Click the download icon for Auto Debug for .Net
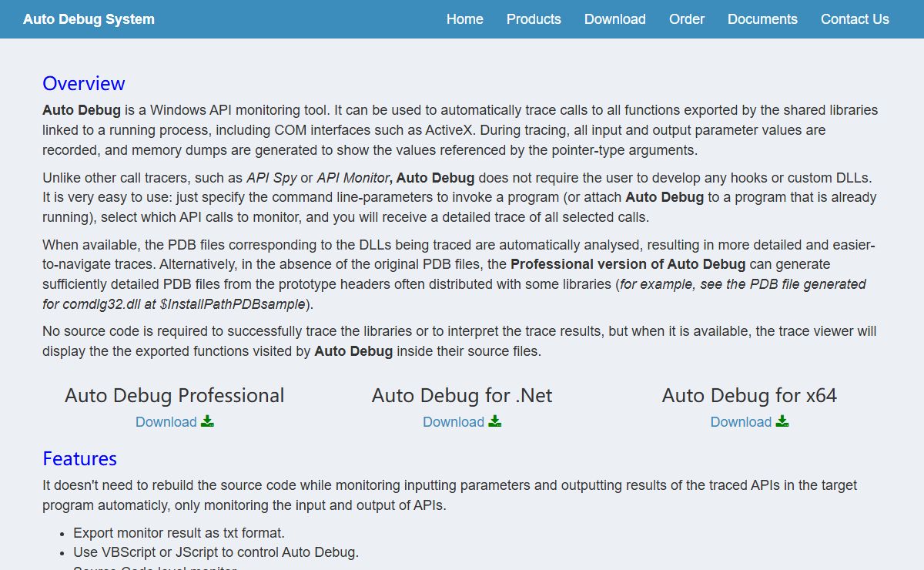This screenshot has height=570, width=924. (x=494, y=421)
